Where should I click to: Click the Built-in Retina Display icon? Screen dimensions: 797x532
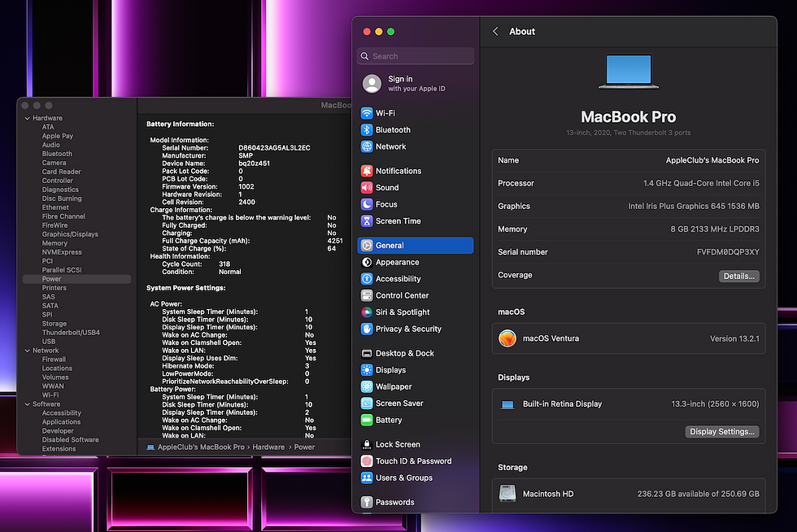(507, 405)
